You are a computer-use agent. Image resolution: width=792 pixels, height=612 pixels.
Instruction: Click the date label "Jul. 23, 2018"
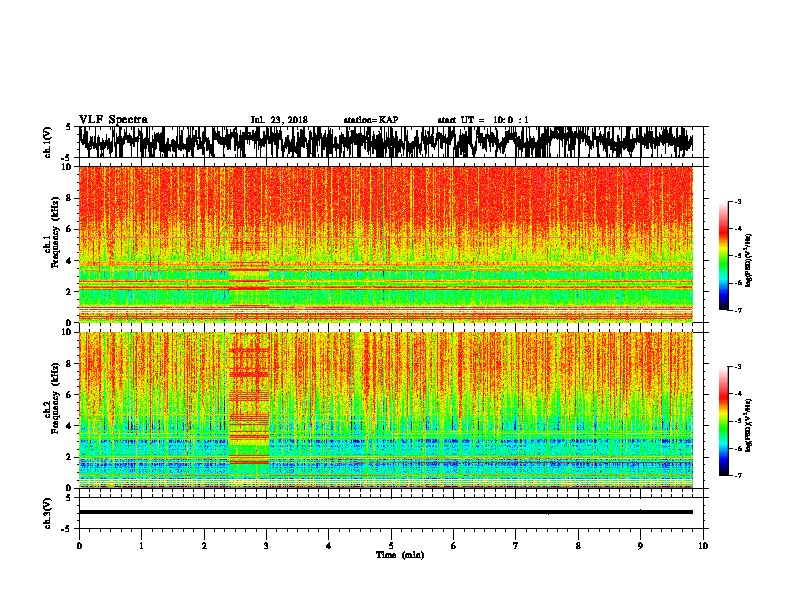click(279, 120)
